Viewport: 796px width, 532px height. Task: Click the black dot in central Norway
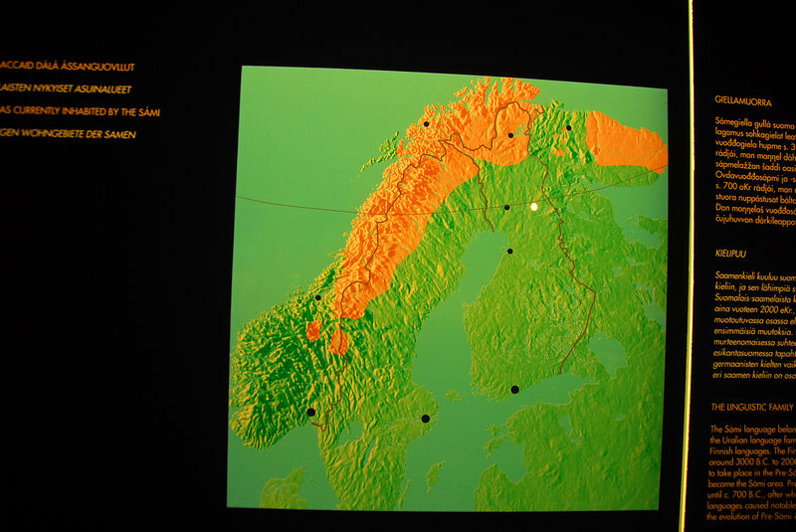click(x=318, y=297)
